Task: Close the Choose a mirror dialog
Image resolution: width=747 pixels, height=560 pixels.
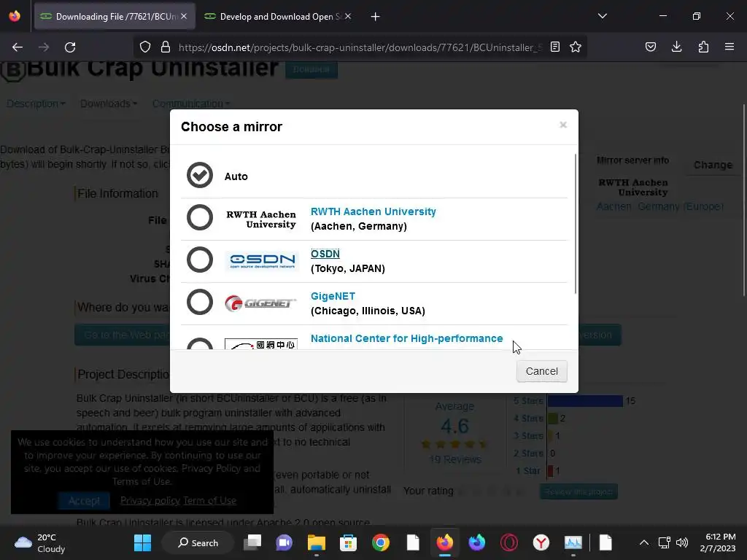Action: pos(563,125)
